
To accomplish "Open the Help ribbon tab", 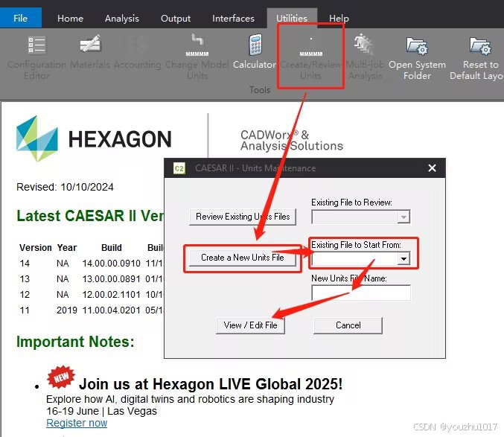I will 339,19.
